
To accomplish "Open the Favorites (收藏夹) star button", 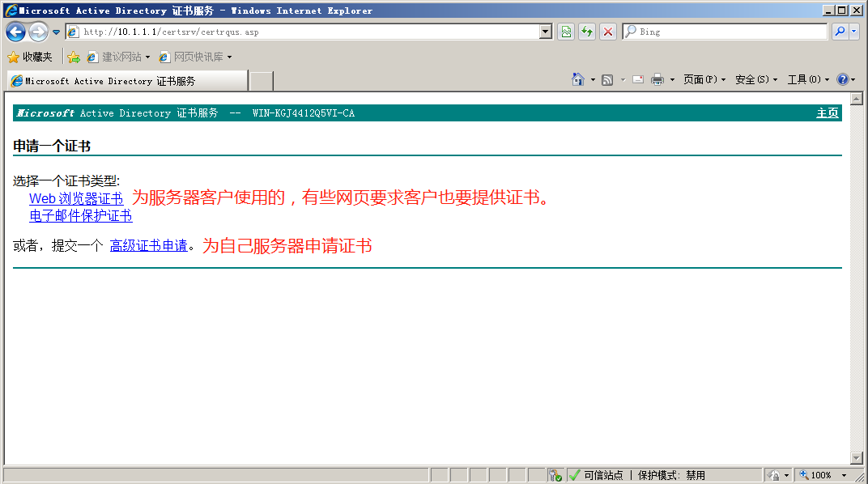I will point(30,57).
